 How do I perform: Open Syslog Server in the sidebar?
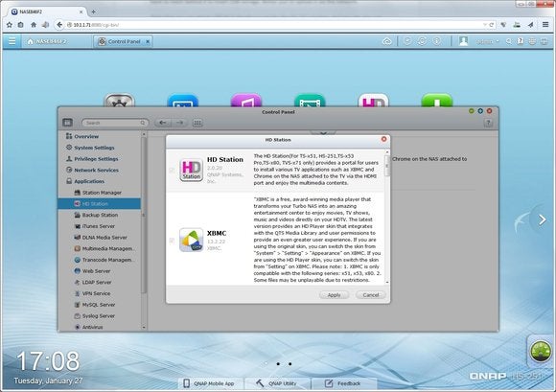pos(100,315)
